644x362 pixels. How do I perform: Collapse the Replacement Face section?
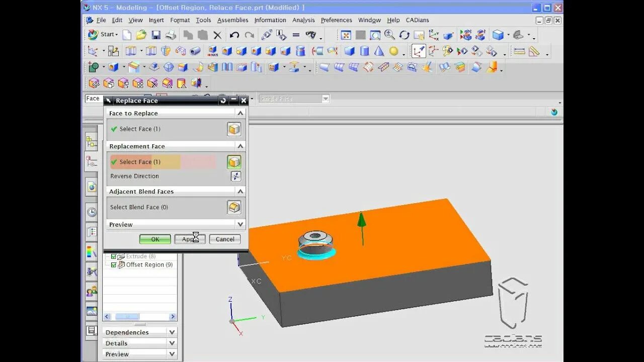coord(240,146)
